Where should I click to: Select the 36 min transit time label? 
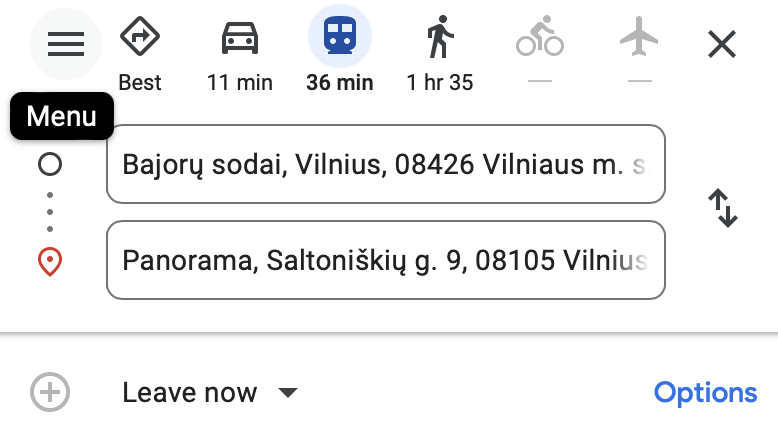tap(340, 83)
